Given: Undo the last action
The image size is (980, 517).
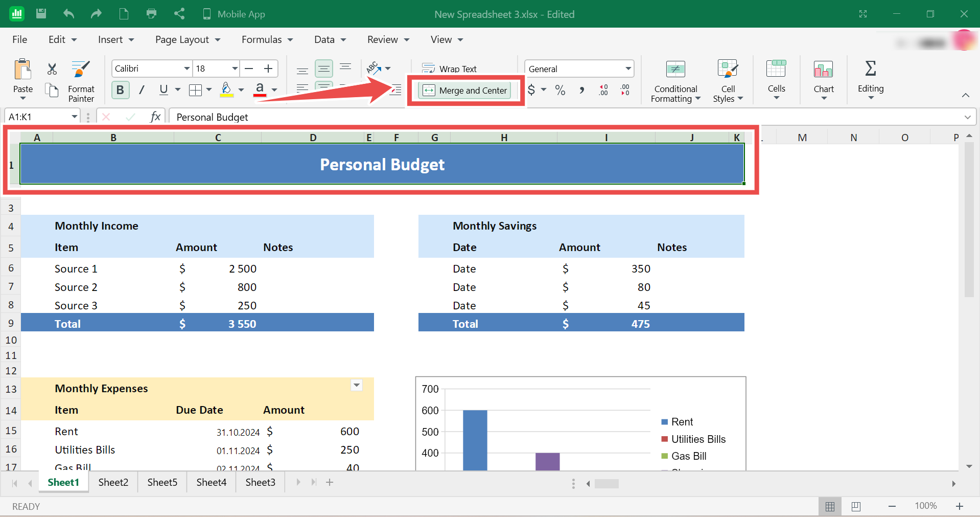Looking at the screenshot, I should [x=68, y=14].
